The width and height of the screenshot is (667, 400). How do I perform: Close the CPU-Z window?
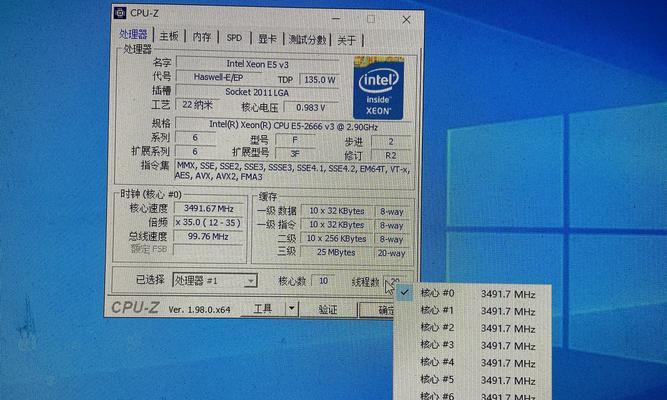coord(406,20)
